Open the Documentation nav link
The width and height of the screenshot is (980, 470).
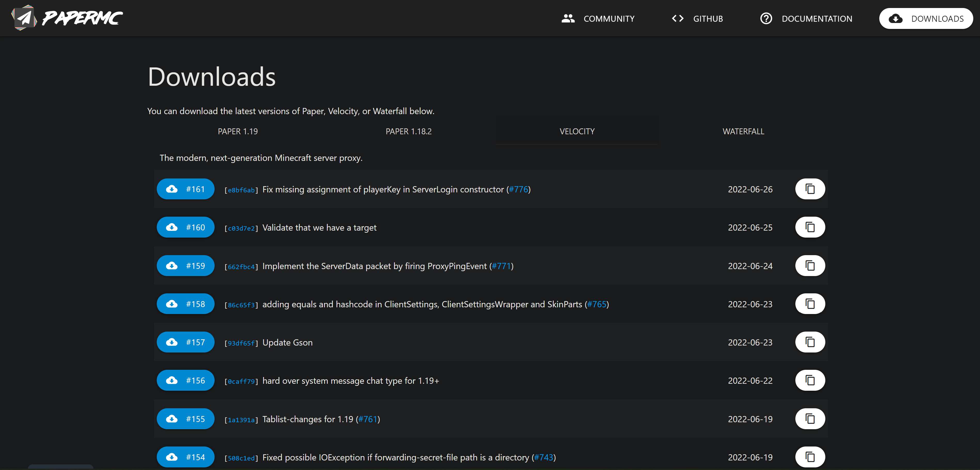click(806, 19)
